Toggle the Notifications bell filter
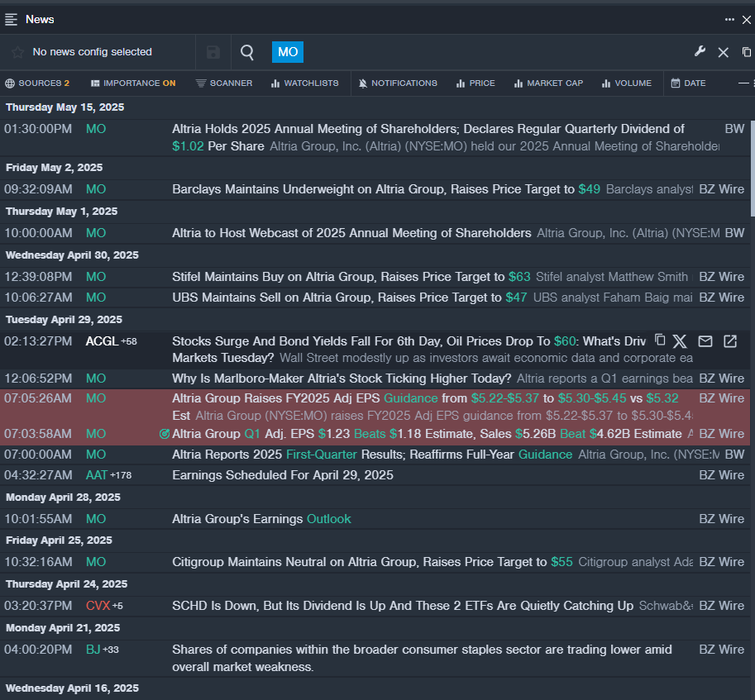This screenshot has height=700, width=755. coord(398,83)
